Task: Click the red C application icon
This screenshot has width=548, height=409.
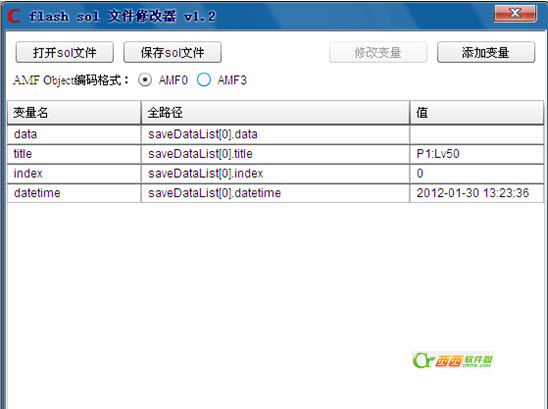Action: [14, 16]
